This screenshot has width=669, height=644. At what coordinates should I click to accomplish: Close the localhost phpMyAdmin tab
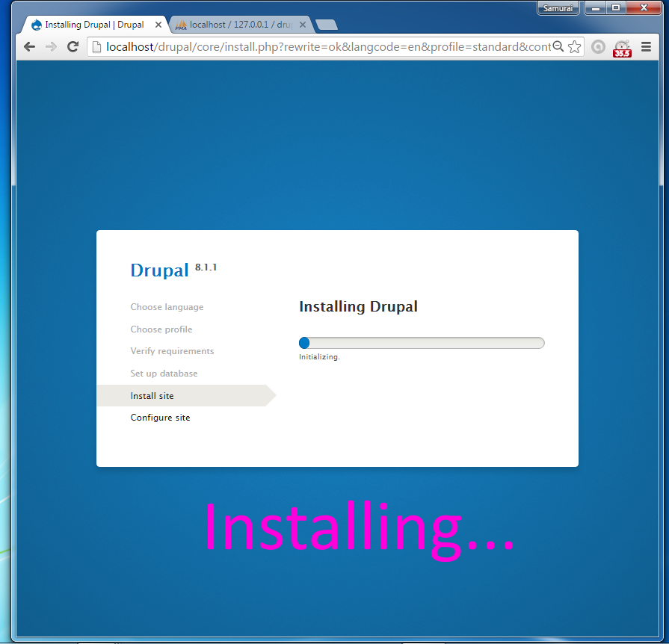coord(303,25)
